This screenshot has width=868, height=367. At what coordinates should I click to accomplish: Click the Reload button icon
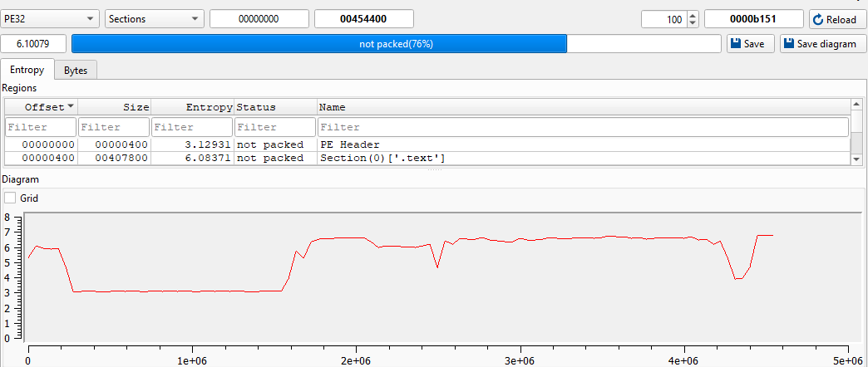pyautogui.click(x=818, y=19)
